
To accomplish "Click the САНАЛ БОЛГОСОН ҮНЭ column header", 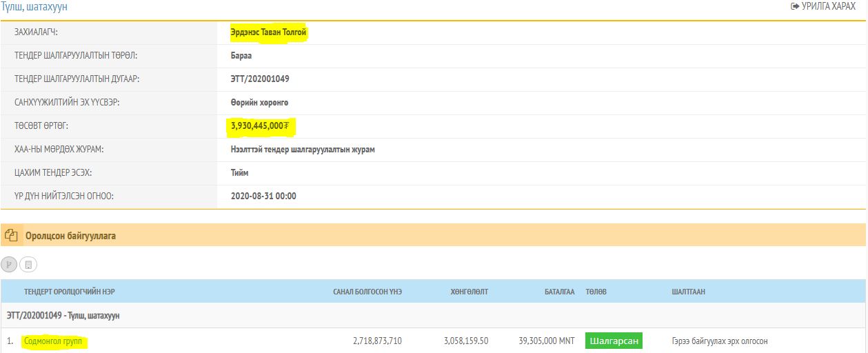I will 367,292.
